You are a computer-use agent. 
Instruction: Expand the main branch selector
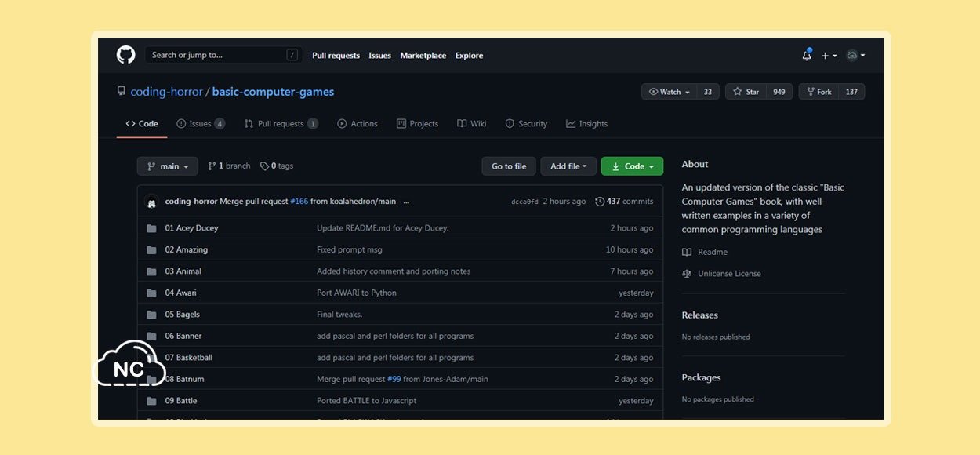tap(168, 166)
